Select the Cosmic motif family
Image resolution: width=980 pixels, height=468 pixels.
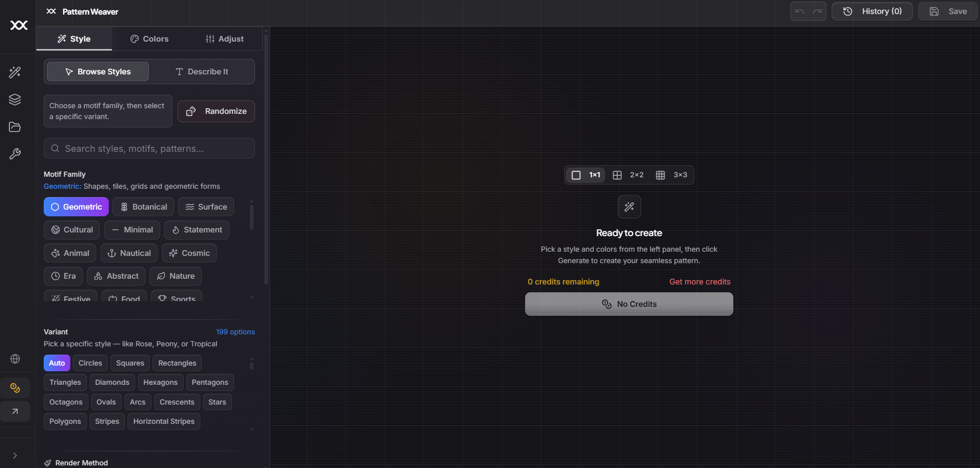pyautogui.click(x=189, y=253)
